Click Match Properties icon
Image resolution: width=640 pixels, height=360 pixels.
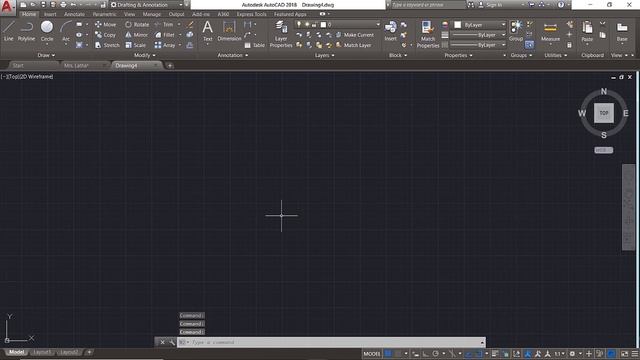(428, 34)
